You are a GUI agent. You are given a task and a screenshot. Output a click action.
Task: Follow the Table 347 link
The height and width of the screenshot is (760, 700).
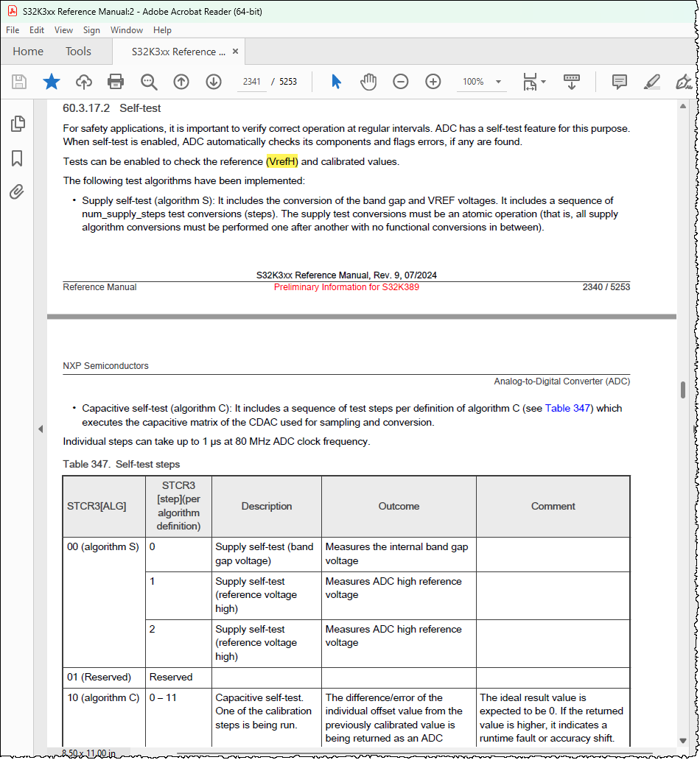(x=567, y=408)
